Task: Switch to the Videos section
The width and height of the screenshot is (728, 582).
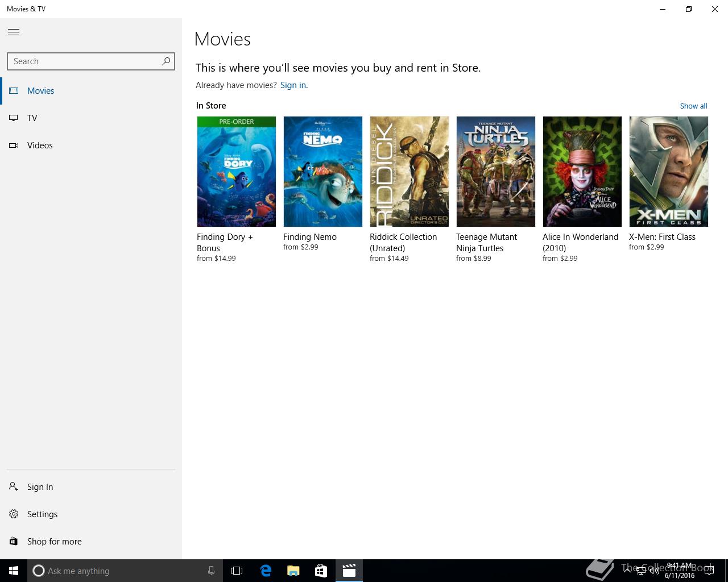Action: 40,145
